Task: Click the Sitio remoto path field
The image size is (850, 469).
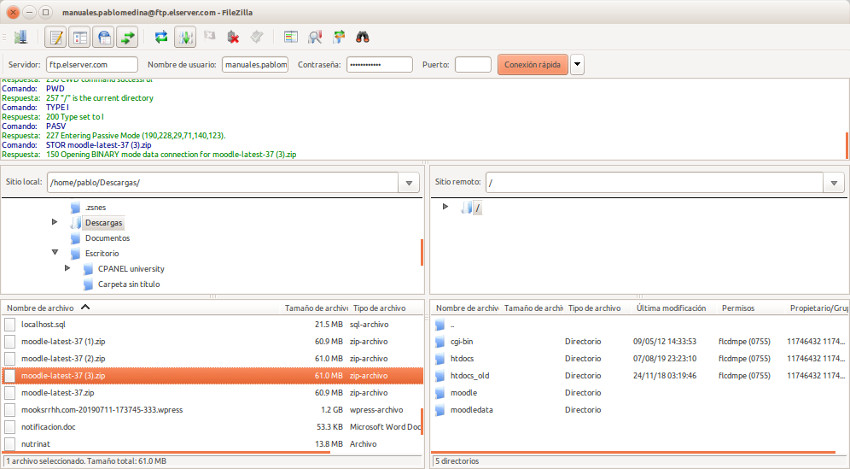Action: [x=655, y=183]
